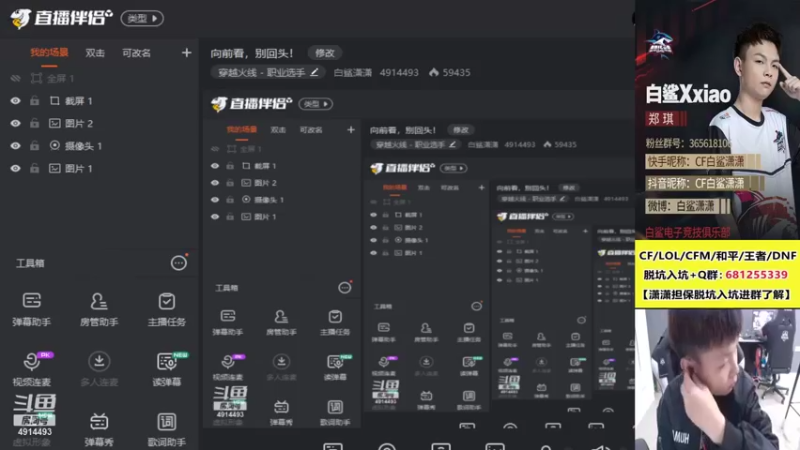This screenshot has width=800, height=450.
Task: Hide the 摄像头 1 source
Action: coord(15,146)
